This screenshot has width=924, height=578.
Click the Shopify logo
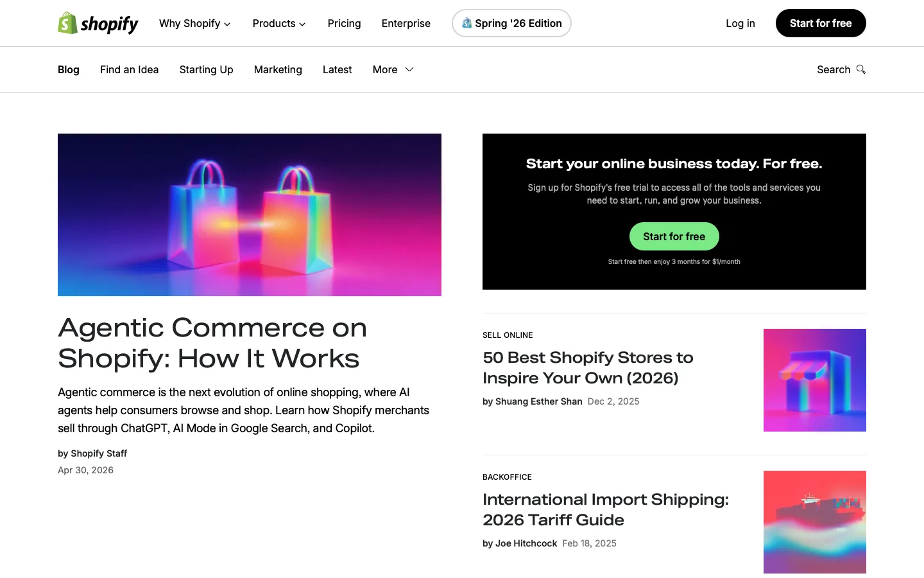coord(98,23)
